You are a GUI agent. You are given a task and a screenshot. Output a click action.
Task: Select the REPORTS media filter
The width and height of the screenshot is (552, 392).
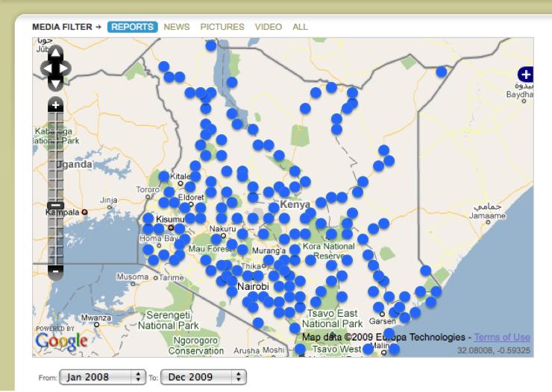coord(132,27)
